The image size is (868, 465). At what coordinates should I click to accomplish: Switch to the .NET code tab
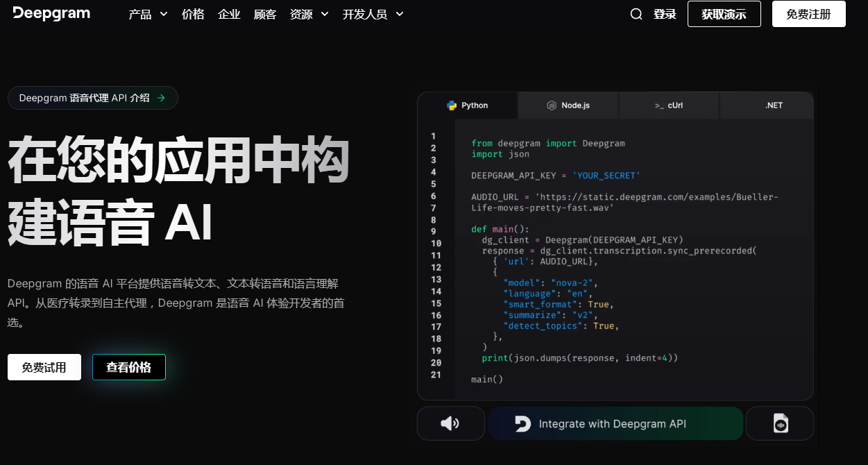click(774, 105)
